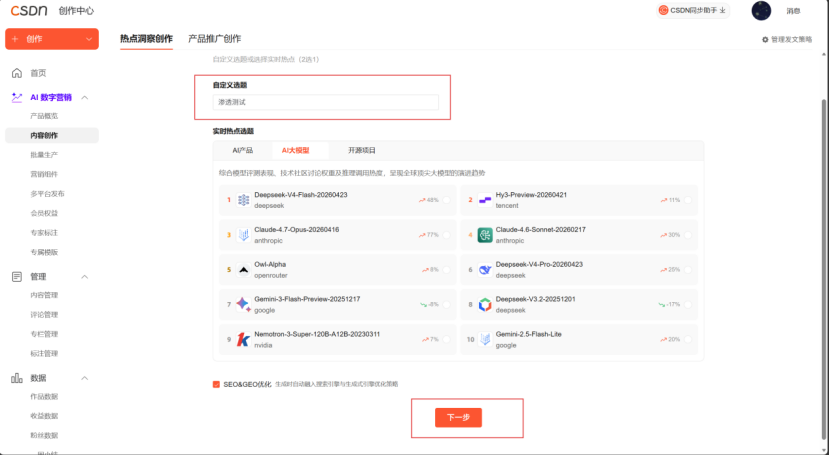Select Claude-4.6-Sonnet-20260217 radio button

point(687,235)
